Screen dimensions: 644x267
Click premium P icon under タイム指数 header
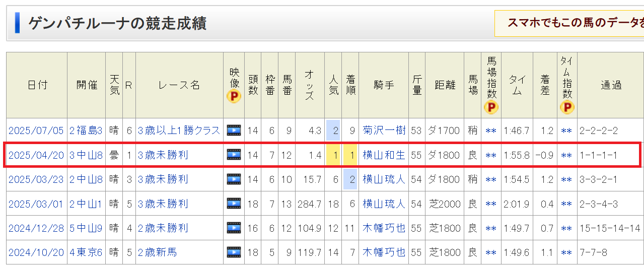coord(566,107)
